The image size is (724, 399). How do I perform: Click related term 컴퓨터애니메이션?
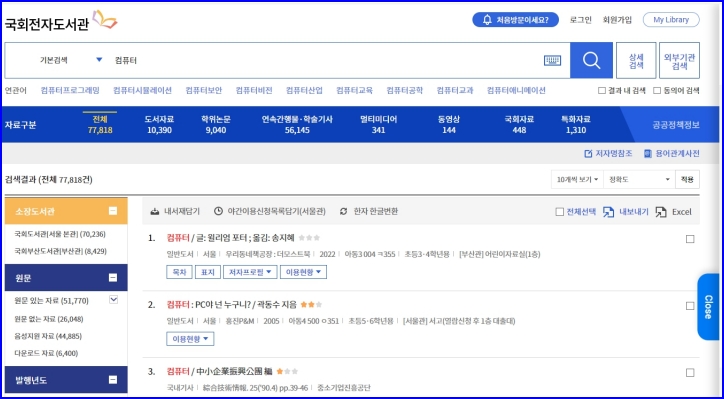pyautogui.click(x=516, y=91)
